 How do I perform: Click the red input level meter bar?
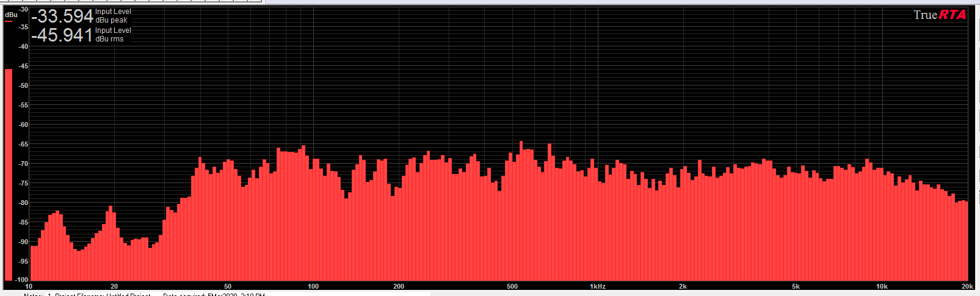click(9, 174)
